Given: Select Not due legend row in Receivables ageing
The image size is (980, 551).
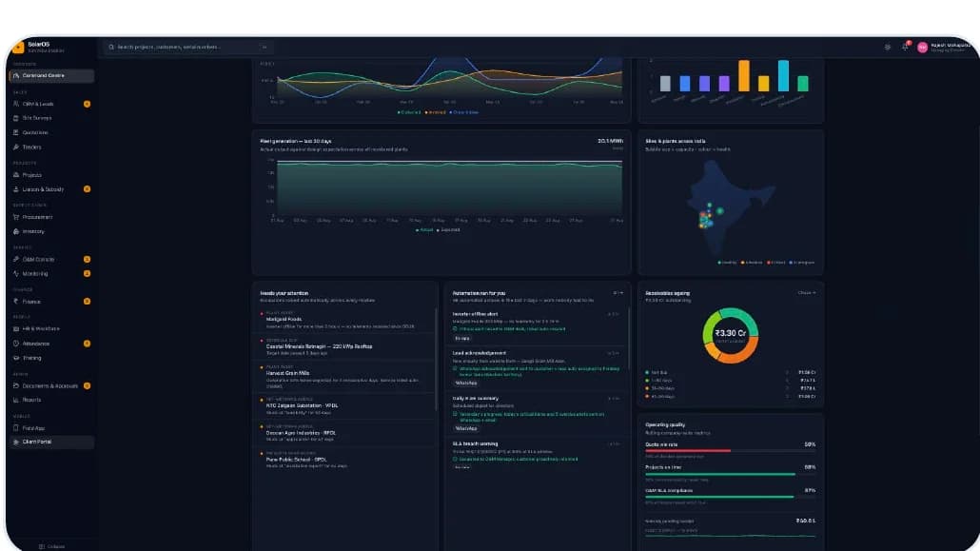Looking at the screenshot, I should tap(730, 373).
